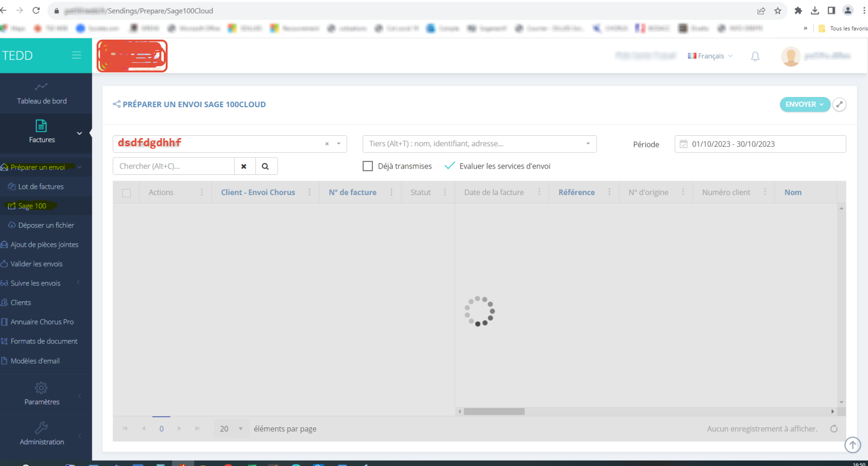868x466 pixels.
Task: Open the dsdfdgdhhf combo dropdown arrow
Action: coord(339,144)
